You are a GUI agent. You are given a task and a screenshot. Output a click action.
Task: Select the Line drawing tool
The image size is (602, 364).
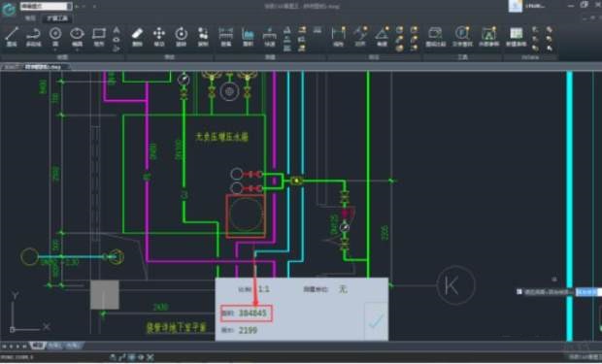(12, 37)
